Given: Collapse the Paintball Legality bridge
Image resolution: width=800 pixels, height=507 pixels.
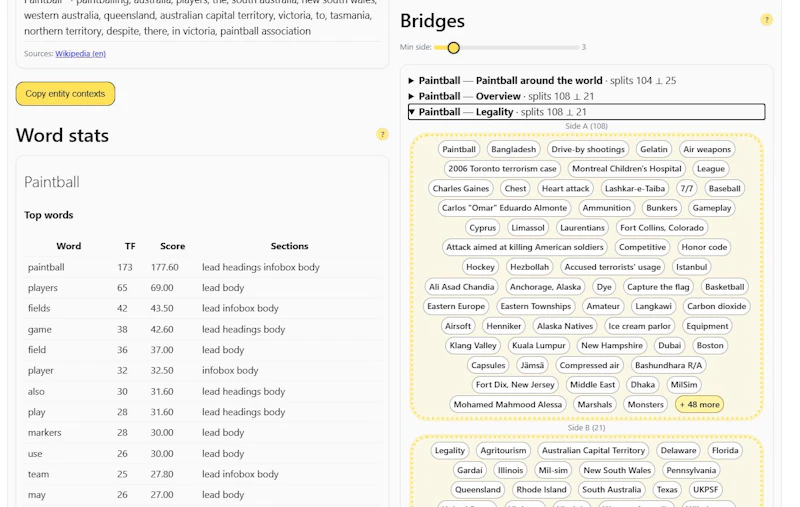Looking at the screenshot, I should click(586, 112).
